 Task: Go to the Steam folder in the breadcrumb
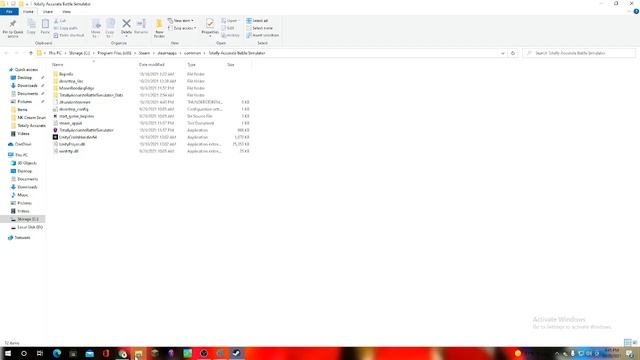[x=144, y=53]
